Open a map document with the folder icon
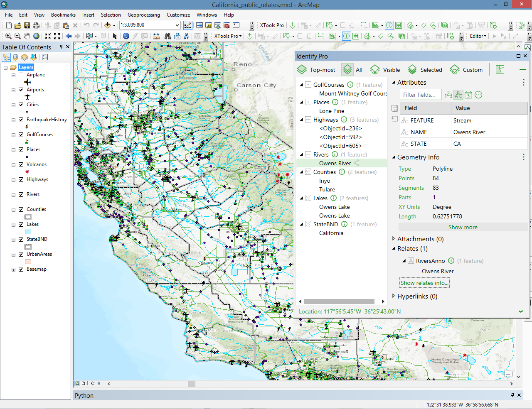Image resolution: width=532 pixels, height=409 pixels. [18, 25]
